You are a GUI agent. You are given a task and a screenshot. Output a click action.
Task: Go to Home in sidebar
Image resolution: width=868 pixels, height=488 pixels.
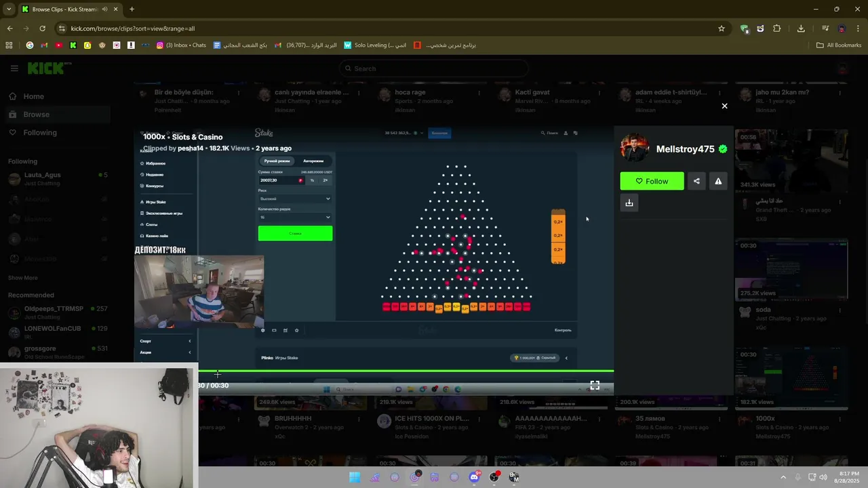(33, 96)
